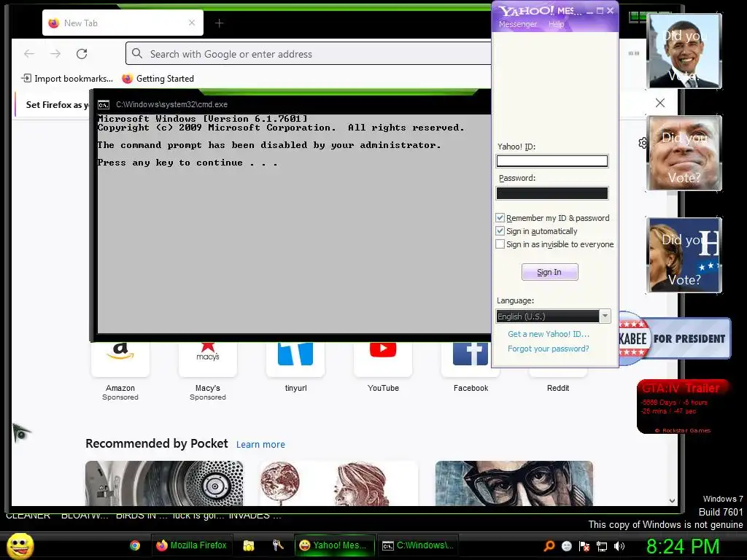Maximize the Yahoo Messenger window
The image size is (747, 560).
(600, 11)
